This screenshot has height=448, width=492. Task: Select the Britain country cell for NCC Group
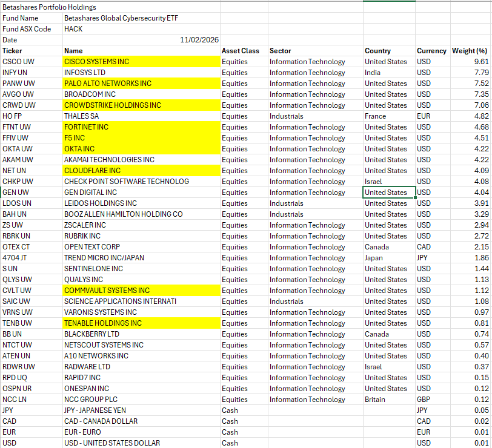click(x=388, y=400)
